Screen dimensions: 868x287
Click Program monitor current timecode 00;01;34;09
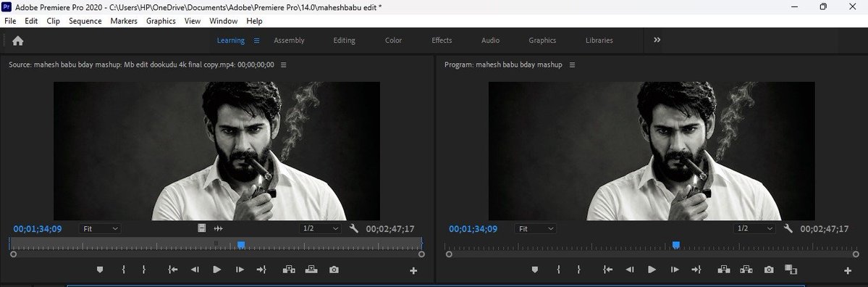click(473, 229)
